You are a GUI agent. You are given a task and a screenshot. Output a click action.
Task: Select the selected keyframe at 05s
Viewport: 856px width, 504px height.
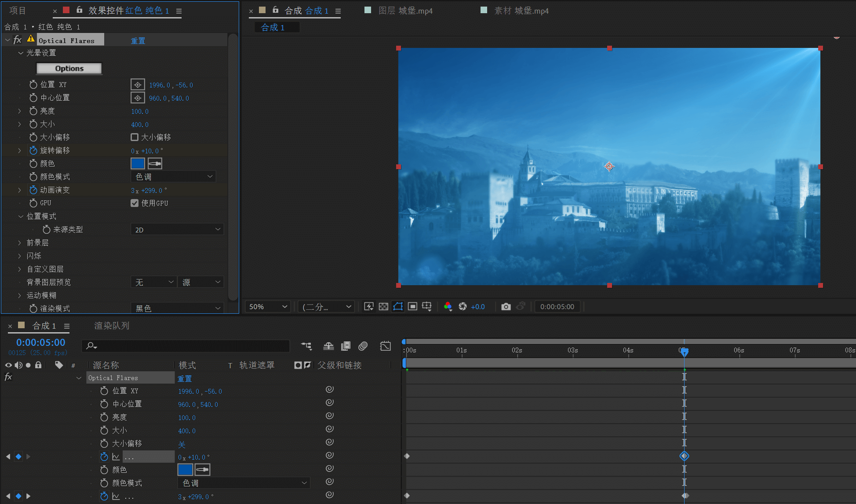pos(684,456)
